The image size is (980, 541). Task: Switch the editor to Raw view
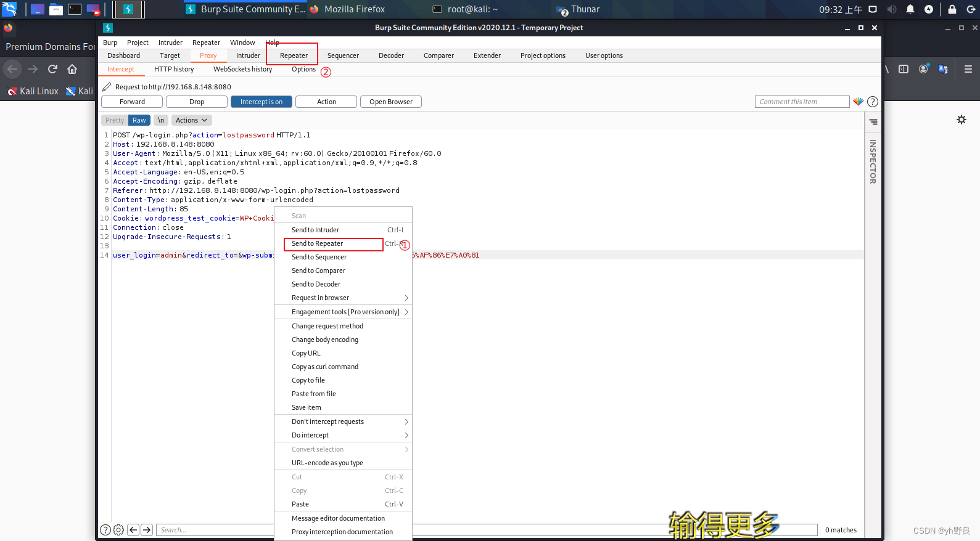pos(139,120)
